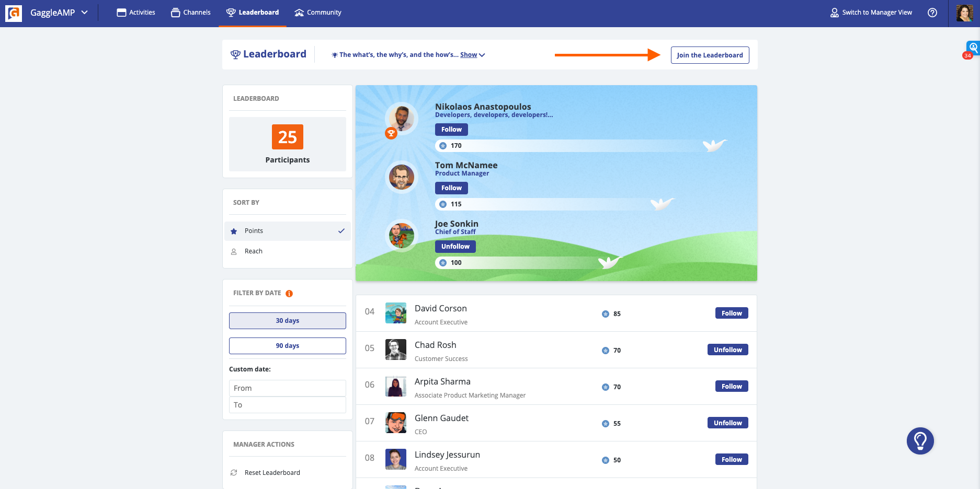Viewport: 980px width, 489px height.
Task: Open the help question mark icon
Action: pos(932,13)
